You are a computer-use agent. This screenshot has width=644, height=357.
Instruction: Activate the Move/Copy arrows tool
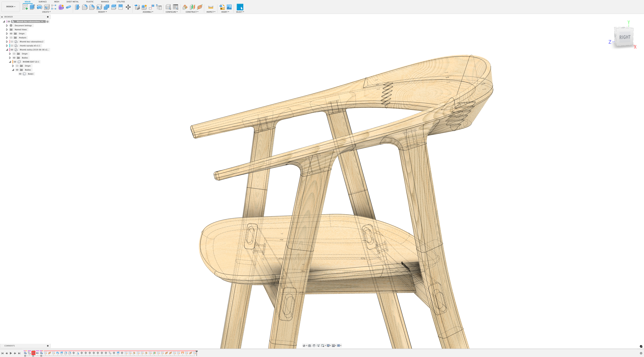click(x=128, y=7)
